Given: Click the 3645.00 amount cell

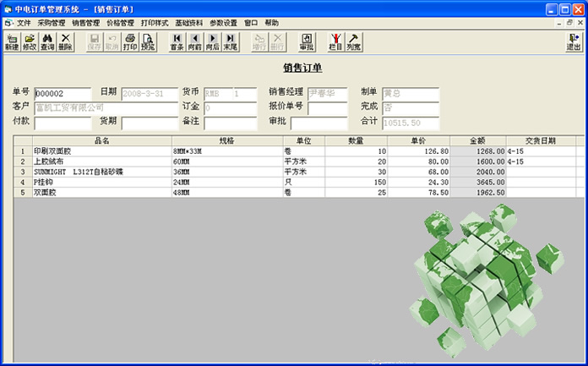Looking at the screenshot, I should [x=478, y=183].
